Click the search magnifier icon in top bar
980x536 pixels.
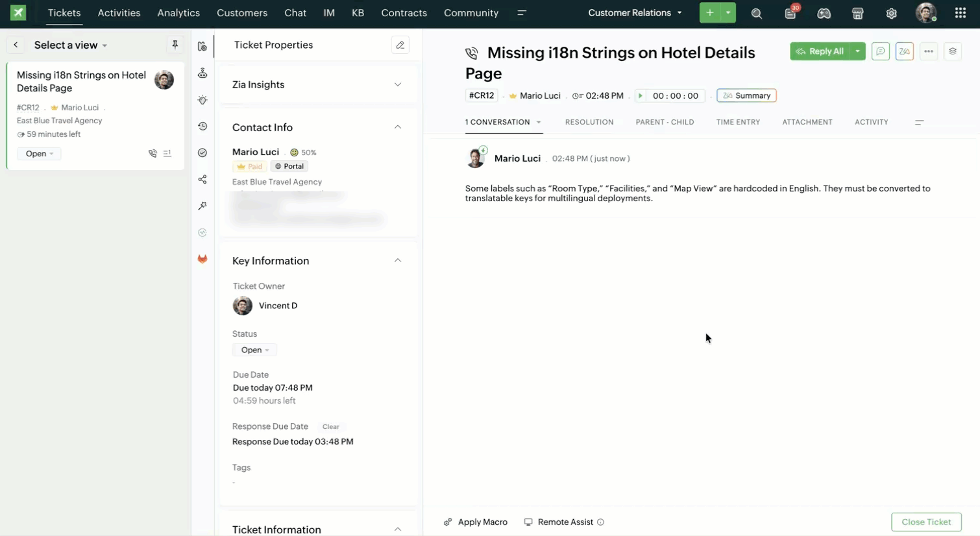point(756,14)
